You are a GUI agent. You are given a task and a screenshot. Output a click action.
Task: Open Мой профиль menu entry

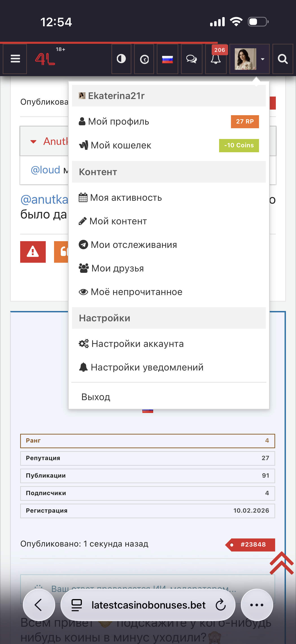tap(119, 121)
